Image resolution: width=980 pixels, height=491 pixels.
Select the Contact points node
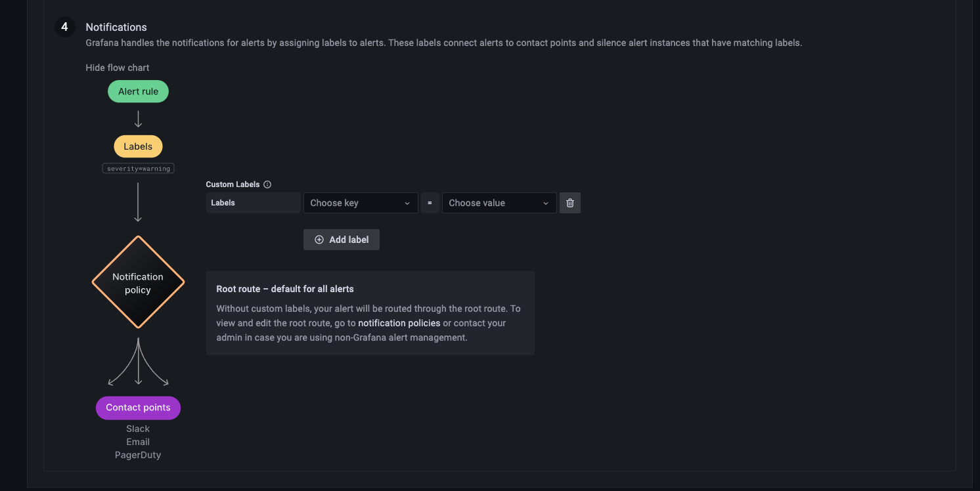point(138,408)
